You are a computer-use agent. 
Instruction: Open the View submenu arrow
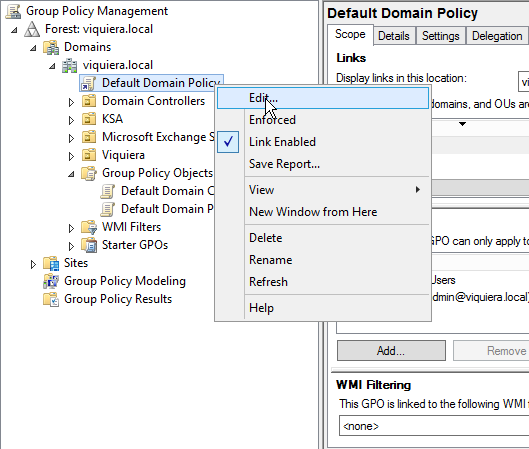coord(418,190)
